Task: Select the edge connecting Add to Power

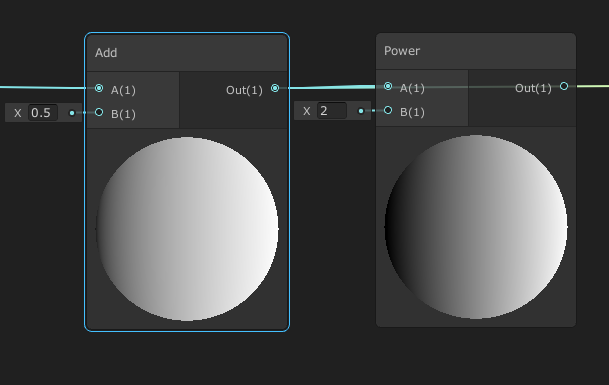Action: tap(331, 87)
